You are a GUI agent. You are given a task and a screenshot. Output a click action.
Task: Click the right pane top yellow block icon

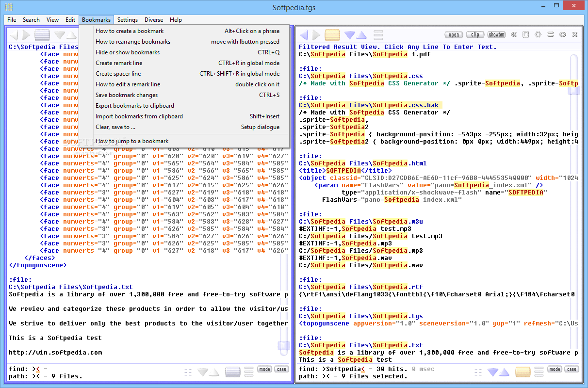332,35
